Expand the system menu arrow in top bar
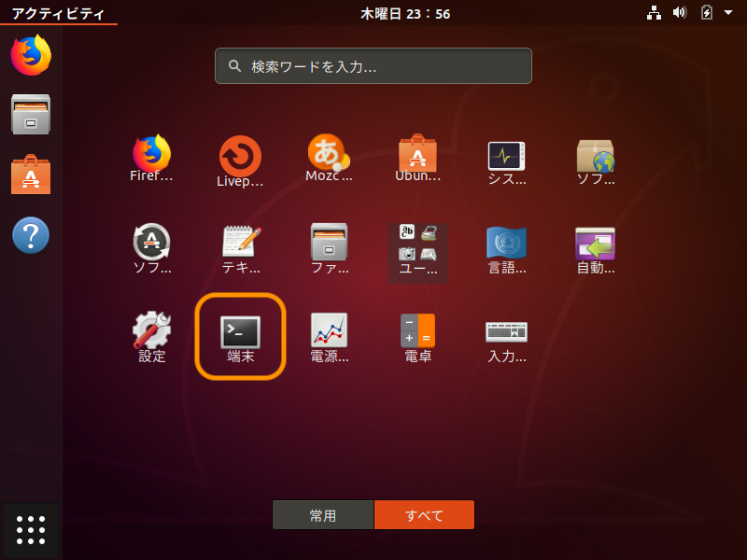 [x=728, y=12]
